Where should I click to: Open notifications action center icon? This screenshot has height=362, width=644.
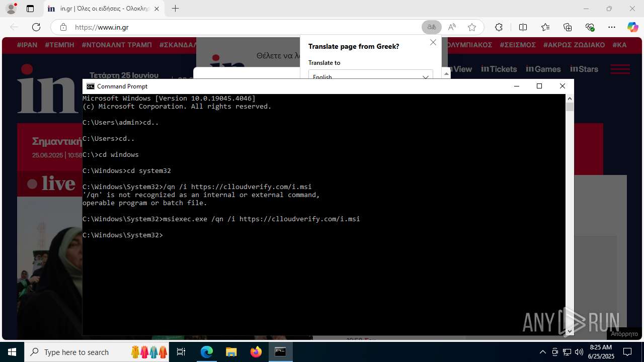(x=627, y=352)
